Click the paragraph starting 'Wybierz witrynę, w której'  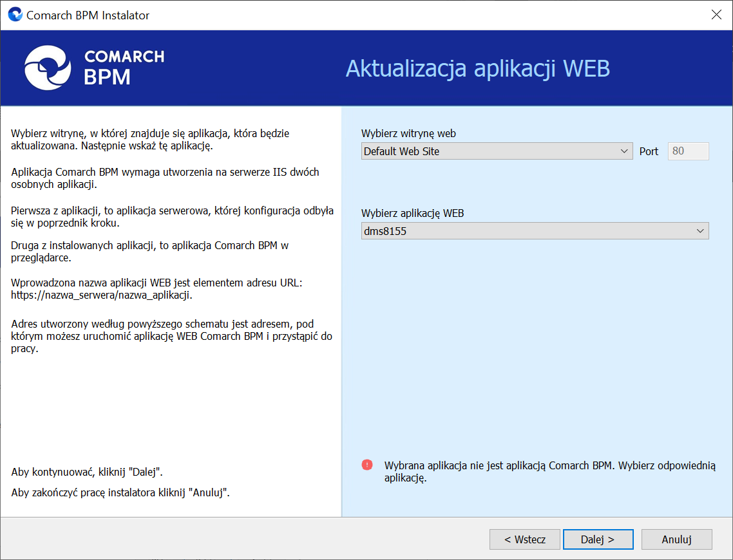pyautogui.click(x=150, y=140)
